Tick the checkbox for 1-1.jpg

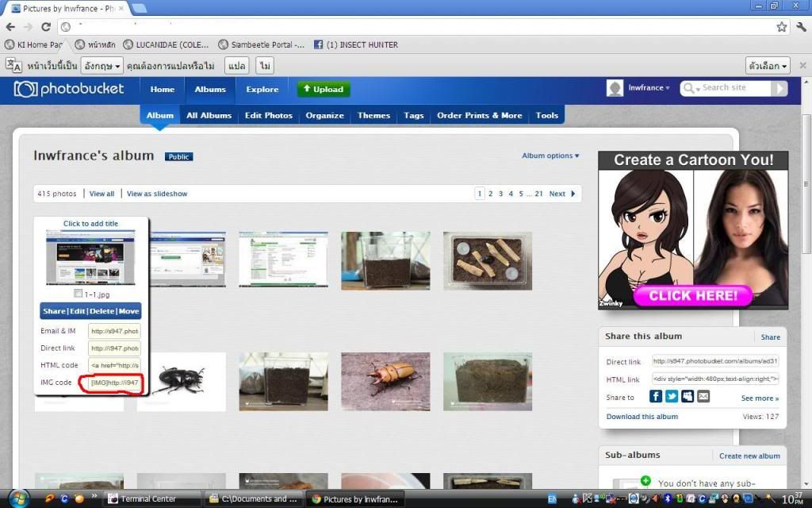[x=78, y=293]
